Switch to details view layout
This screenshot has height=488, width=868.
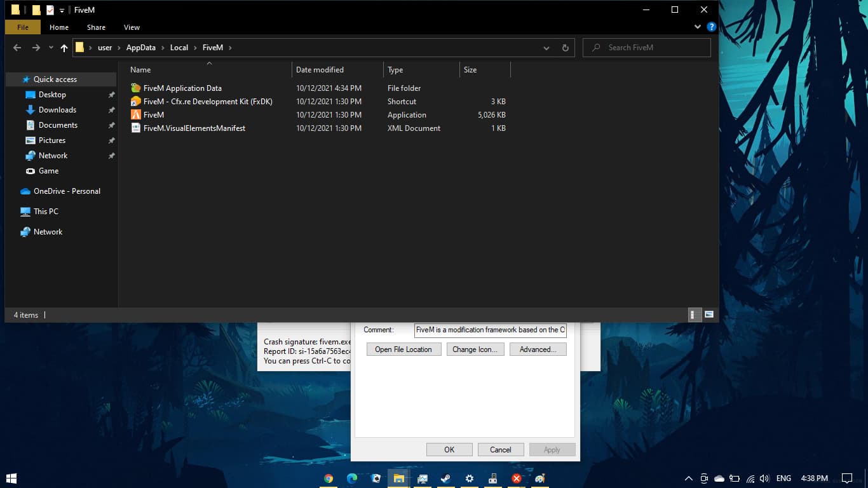point(695,315)
